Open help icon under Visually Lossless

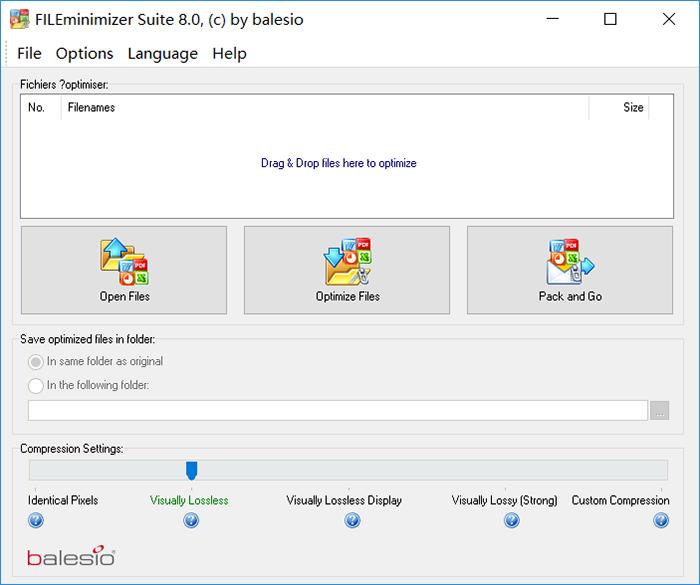(191, 520)
